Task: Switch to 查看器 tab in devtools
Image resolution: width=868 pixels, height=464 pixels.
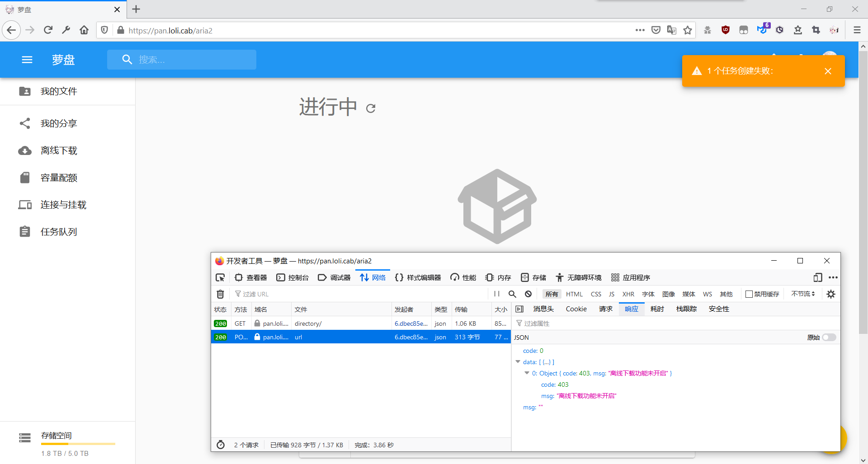Action: 251,277
